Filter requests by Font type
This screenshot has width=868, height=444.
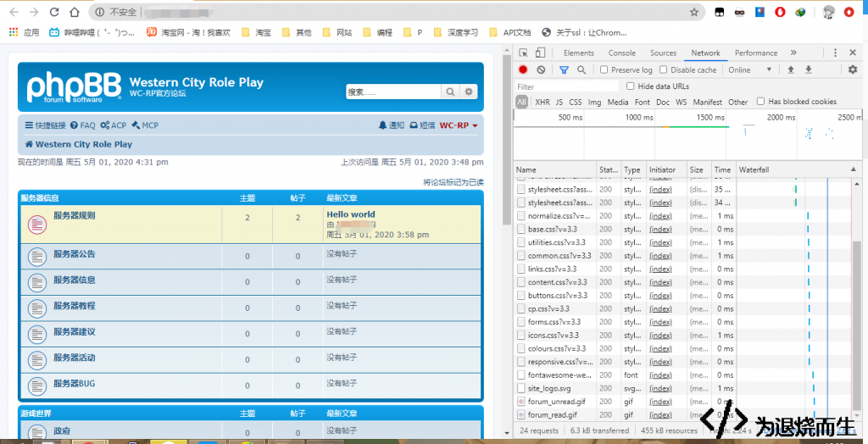coord(643,102)
